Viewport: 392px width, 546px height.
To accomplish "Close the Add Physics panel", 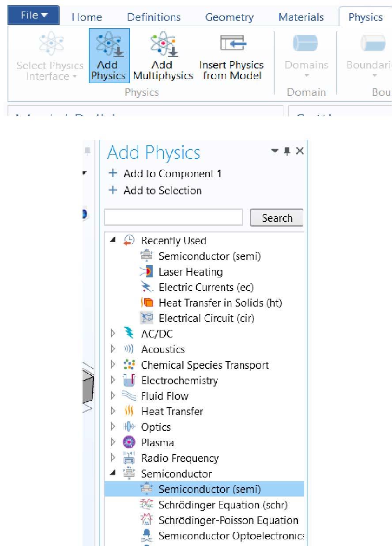I will click(x=300, y=151).
